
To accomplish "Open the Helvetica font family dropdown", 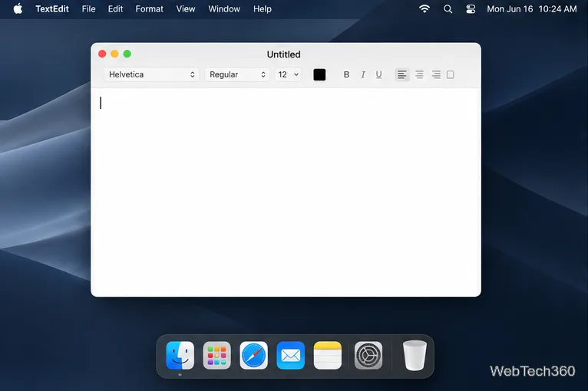I will click(151, 74).
